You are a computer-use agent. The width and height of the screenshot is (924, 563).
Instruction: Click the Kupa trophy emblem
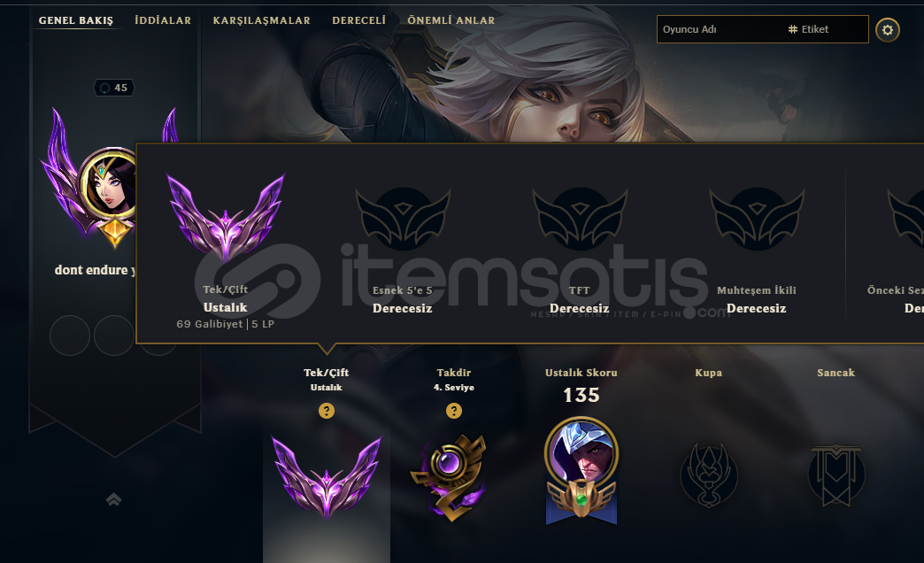(708, 475)
